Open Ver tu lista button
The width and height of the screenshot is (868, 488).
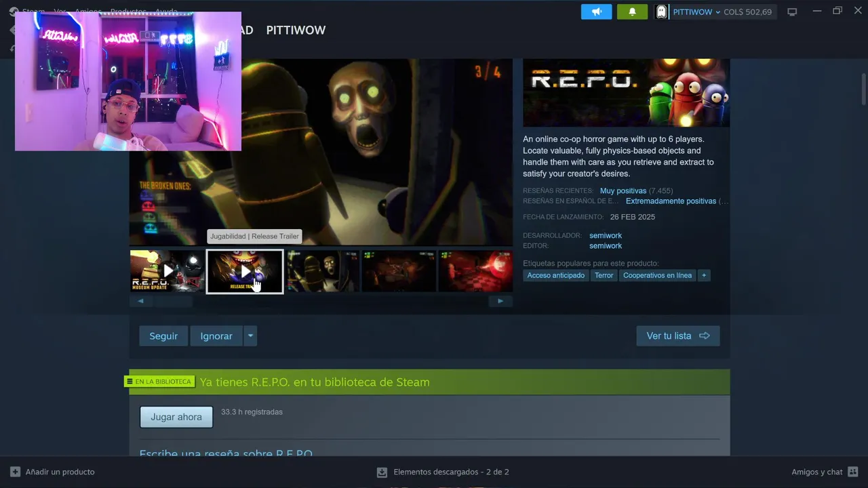tap(678, 336)
